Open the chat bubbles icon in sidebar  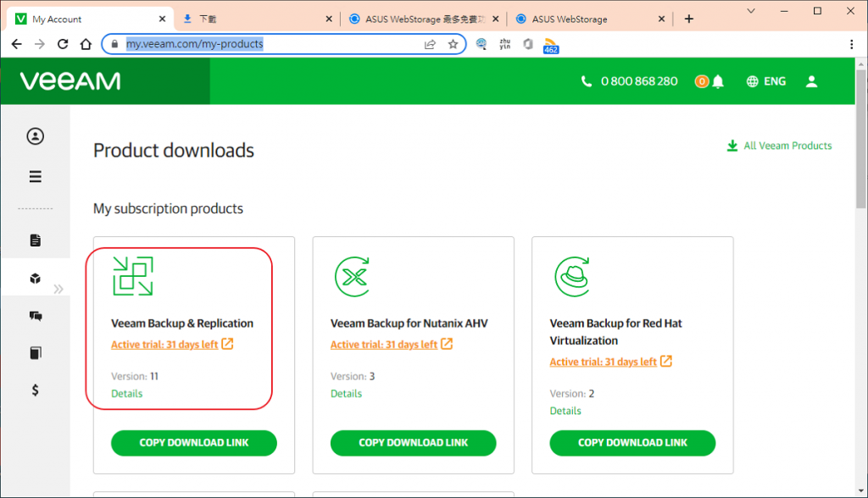pos(36,316)
